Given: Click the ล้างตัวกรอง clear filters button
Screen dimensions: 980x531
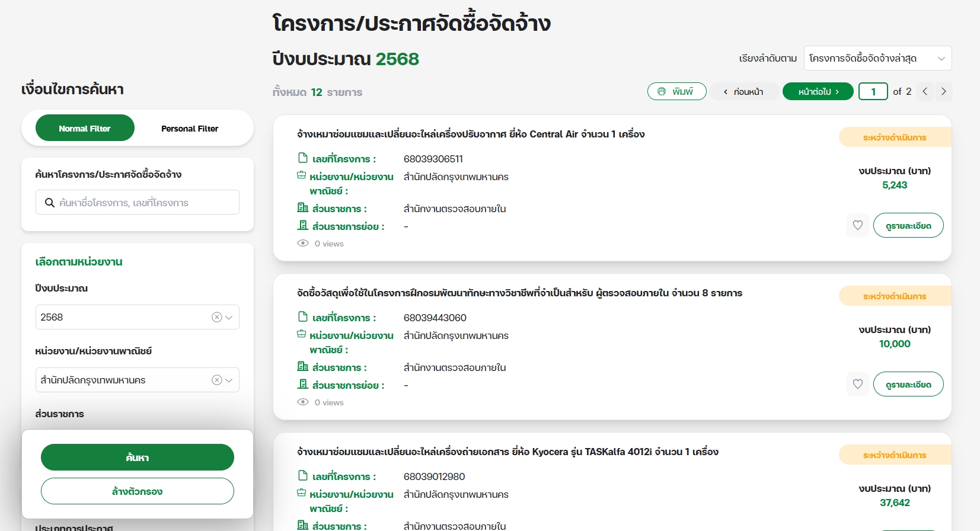Looking at the screenshot, I should (137, 491).
